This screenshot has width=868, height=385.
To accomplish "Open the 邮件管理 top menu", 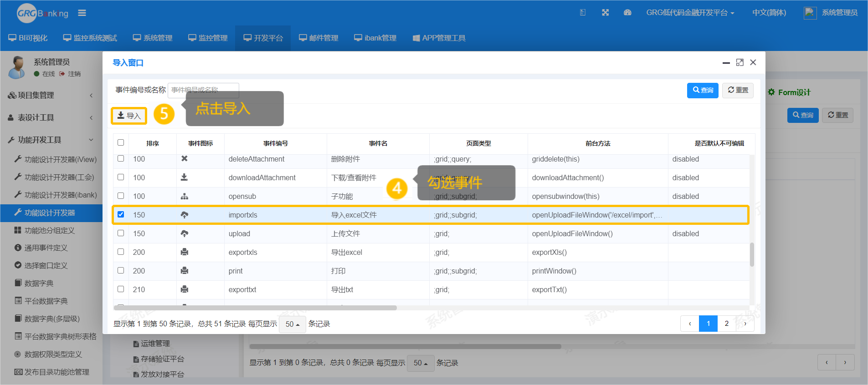I will coord(318,38).
